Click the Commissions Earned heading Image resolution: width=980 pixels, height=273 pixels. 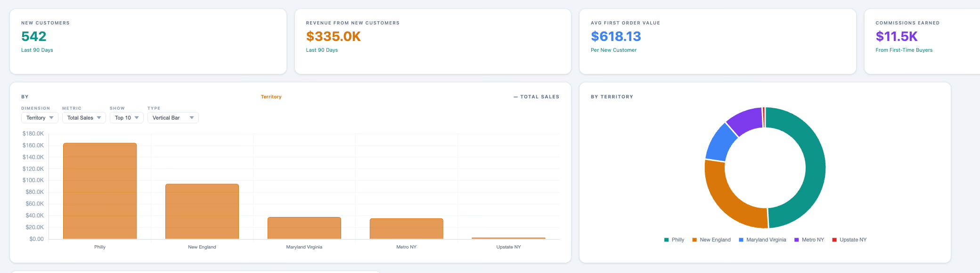907,23
